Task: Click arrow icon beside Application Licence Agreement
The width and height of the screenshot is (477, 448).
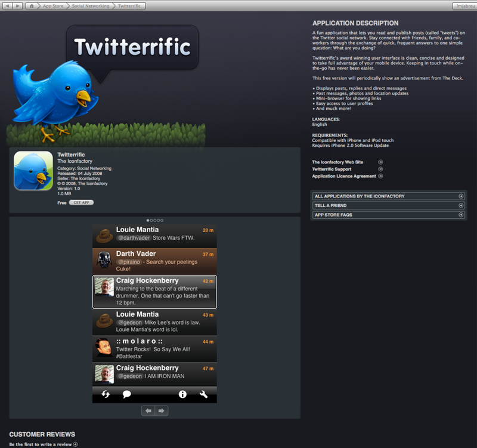Action: pos(380,176)
